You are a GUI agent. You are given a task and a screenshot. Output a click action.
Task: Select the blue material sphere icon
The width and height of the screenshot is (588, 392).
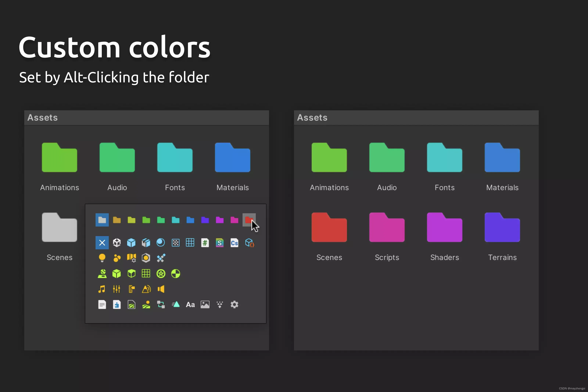pyautogui.click(x=161, y=243)
